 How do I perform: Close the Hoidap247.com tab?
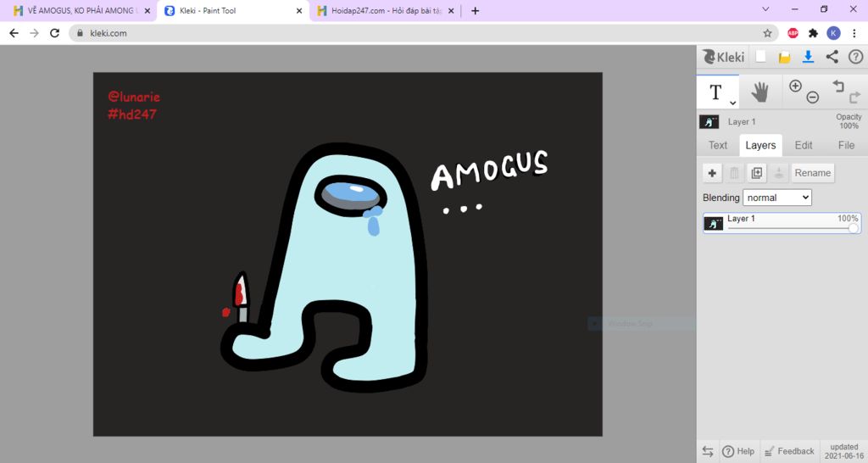(451, 10)
